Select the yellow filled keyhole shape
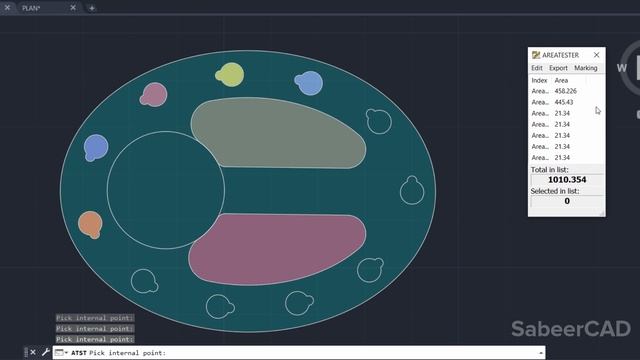Image resolution: width=640 pixels, height=360 pixels. click(x=230, y=75)
